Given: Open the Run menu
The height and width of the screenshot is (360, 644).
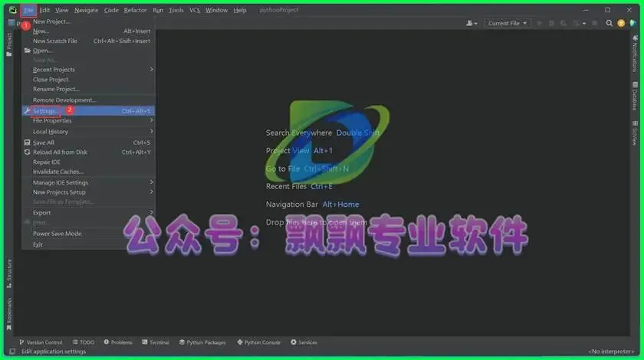Looking at the screenshot, I should point(158,10).
